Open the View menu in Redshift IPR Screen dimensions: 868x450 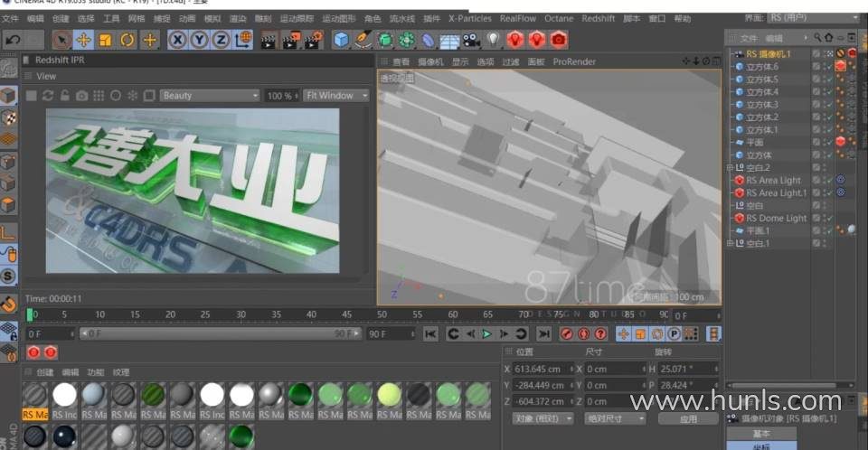[x=46, y=77]
